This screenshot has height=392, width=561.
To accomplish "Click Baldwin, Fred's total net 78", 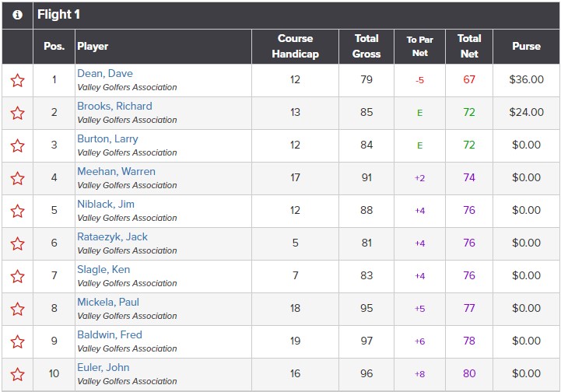I will pos(469,341).
